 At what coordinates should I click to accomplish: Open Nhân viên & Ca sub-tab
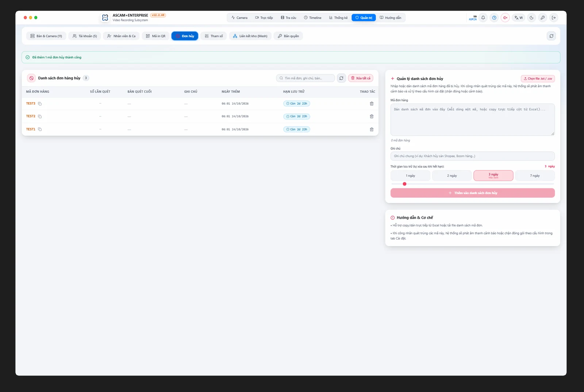[121, 36]
